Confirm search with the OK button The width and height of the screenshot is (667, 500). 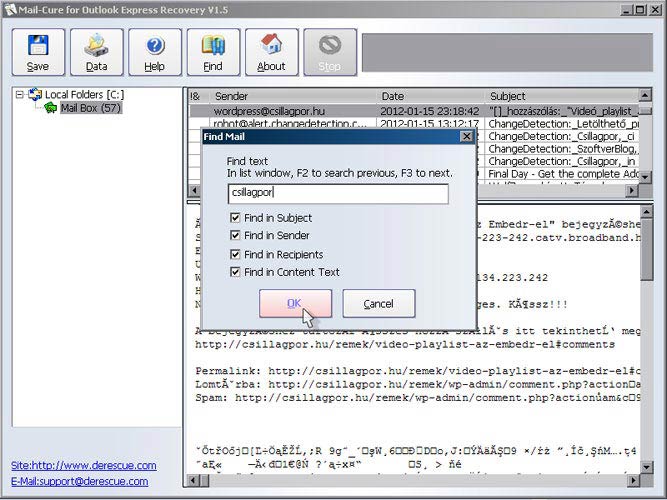coord(295,303)
